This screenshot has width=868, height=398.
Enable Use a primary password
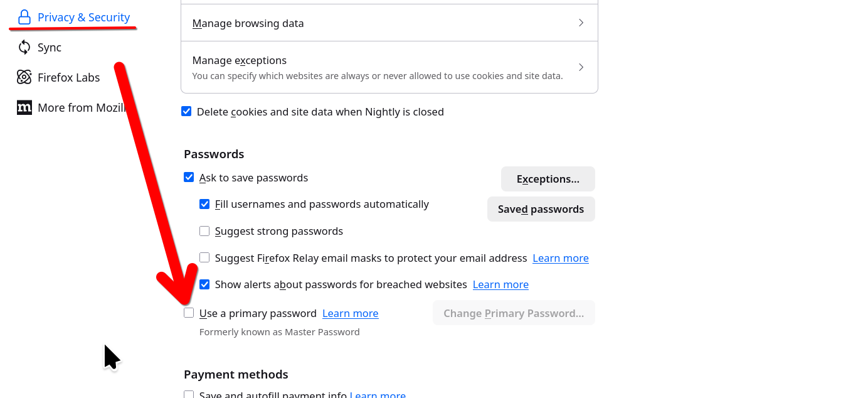(x=189, y=313)
